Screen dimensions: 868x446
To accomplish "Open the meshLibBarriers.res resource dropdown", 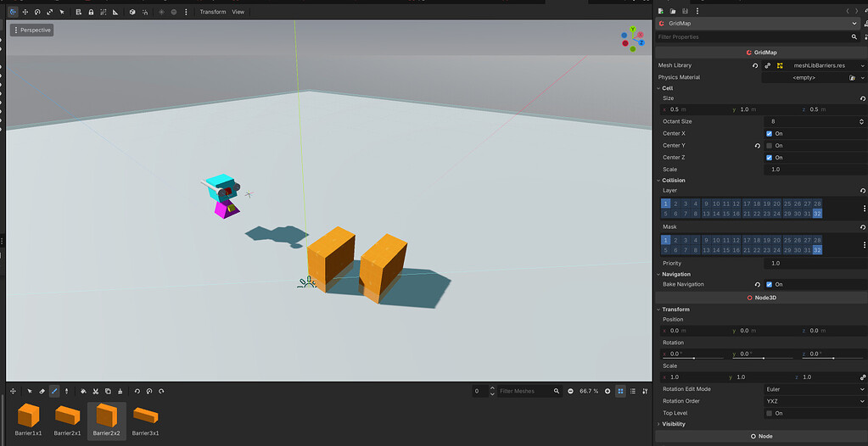I will tap(862, 65).
